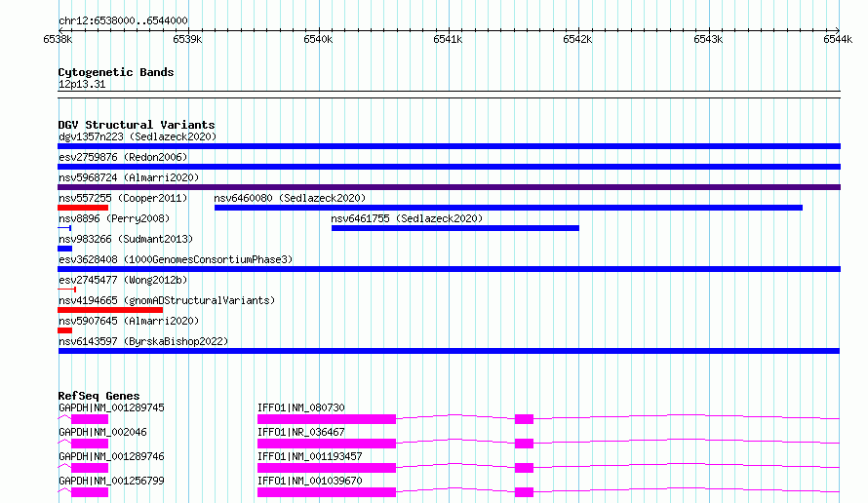
Task: Click the 6541k ruler position
Action: coord(448,39)
